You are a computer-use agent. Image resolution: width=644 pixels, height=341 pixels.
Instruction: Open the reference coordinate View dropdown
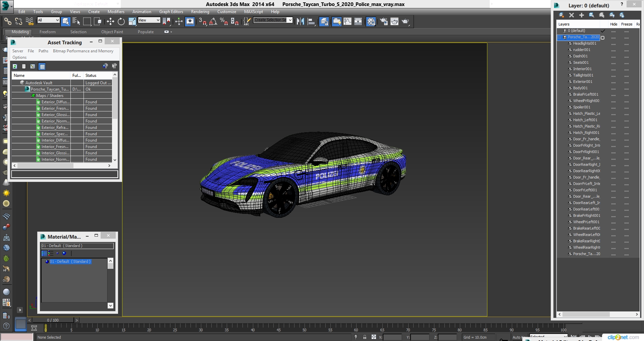(x=149, y=20)
